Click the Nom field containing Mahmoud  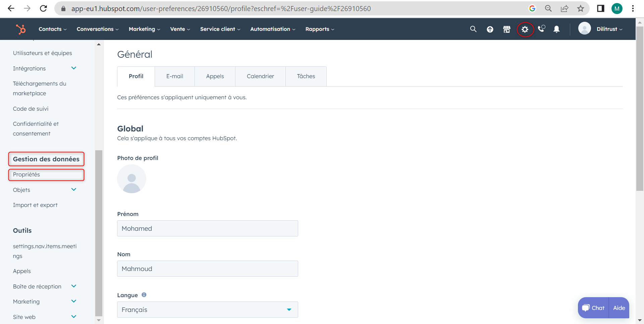coord(207,269)
